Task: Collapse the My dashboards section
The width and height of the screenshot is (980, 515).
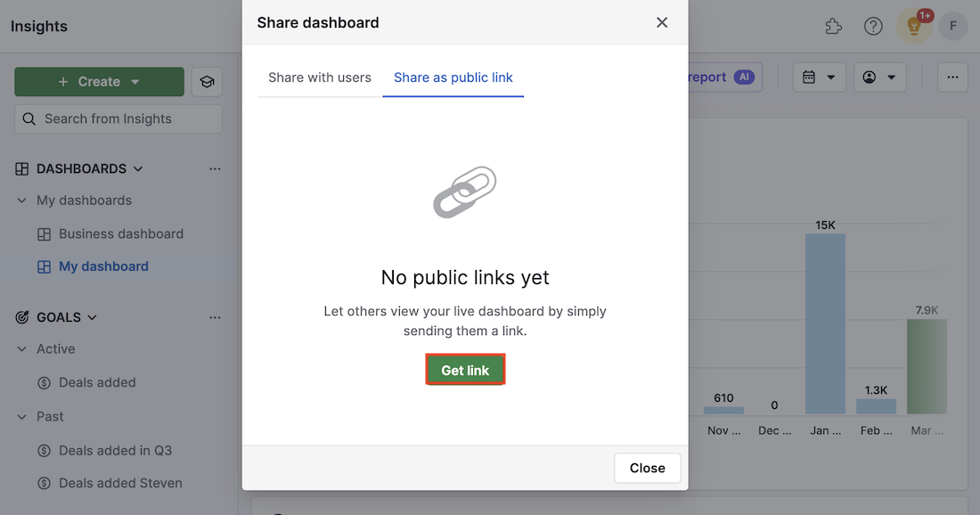Action: [x=20, y=200]
